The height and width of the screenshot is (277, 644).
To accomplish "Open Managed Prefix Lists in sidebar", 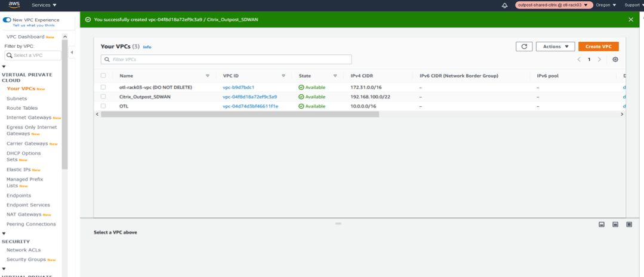I will 25,183.
